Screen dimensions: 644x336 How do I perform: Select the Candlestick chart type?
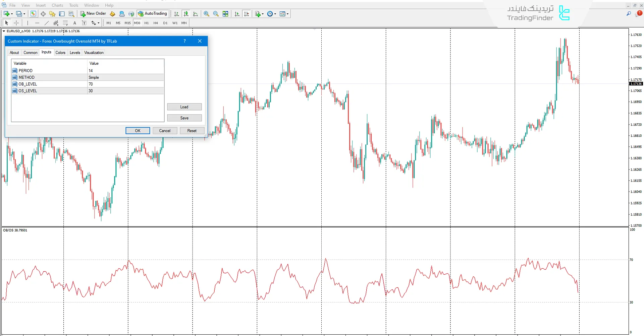(186, 14)
